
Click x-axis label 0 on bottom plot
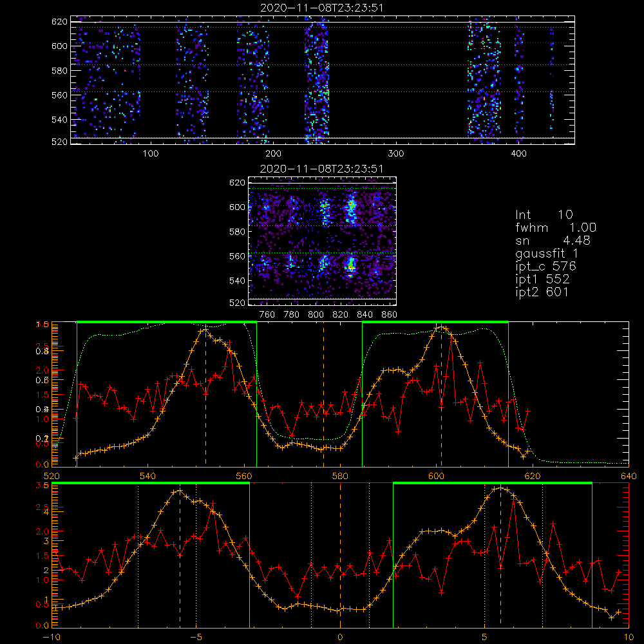(340, 638)
